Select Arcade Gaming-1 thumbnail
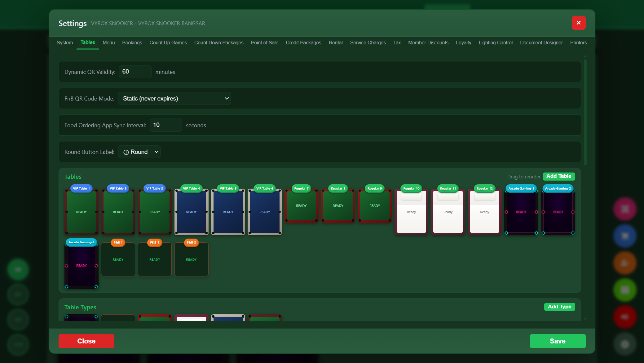The width and height of the screenshot is (644, 363). coord(521,210)
